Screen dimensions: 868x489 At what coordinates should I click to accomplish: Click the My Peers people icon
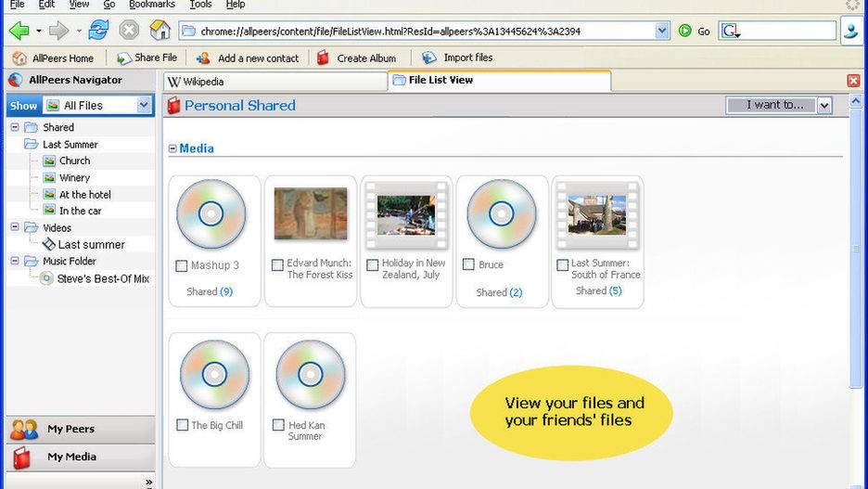pyautogui.click(x=24, y=430)
